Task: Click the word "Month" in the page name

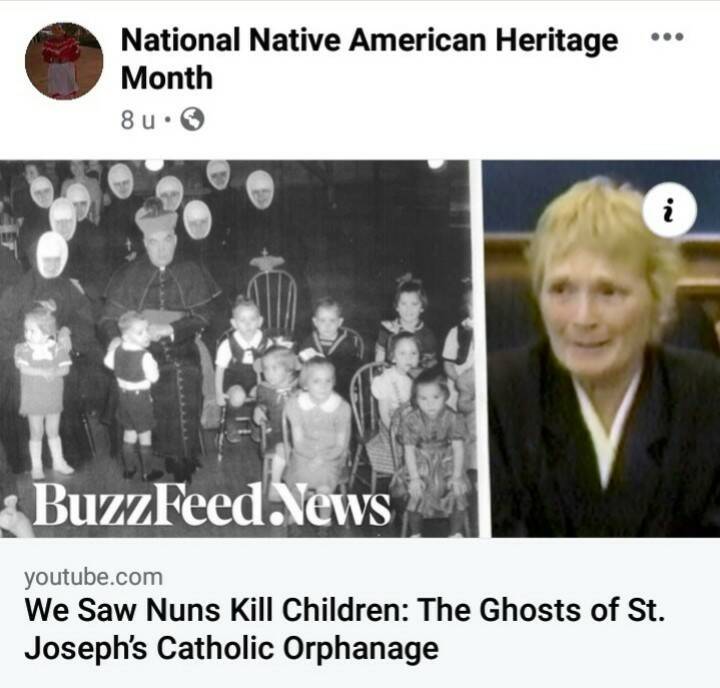Action: [x=167, y=78]
